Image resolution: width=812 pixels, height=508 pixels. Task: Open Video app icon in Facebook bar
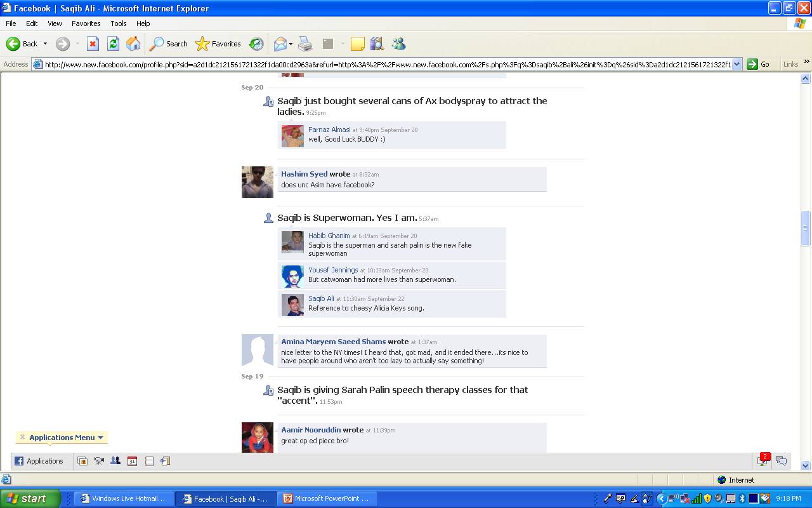(99, 461)
